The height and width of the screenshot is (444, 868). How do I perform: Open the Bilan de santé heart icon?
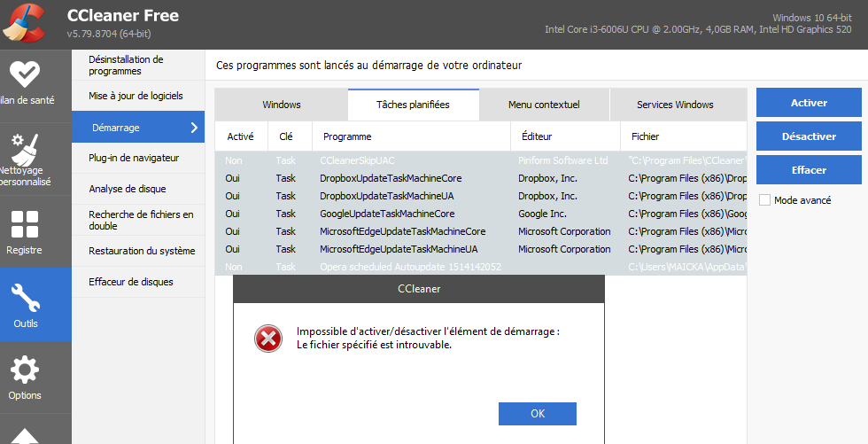coord(25,74)
